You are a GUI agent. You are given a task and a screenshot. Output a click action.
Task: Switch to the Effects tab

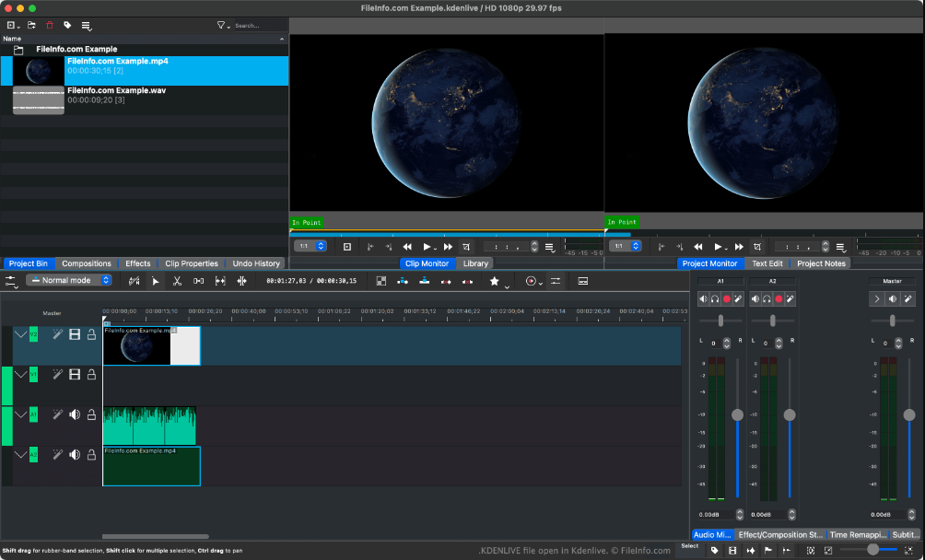click(138, 263)
